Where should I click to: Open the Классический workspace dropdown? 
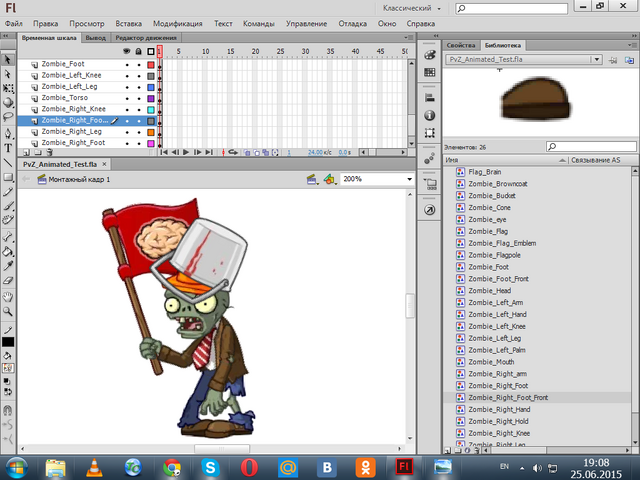coord(412,8)
